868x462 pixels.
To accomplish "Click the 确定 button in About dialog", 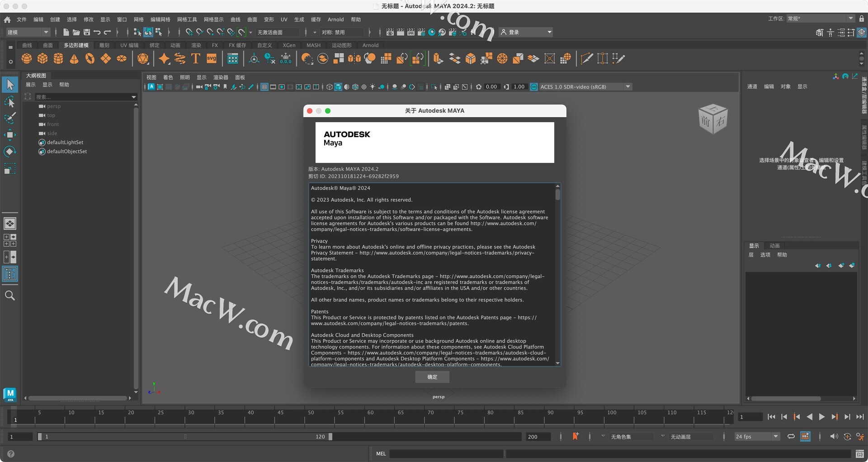I will [432, 377].
